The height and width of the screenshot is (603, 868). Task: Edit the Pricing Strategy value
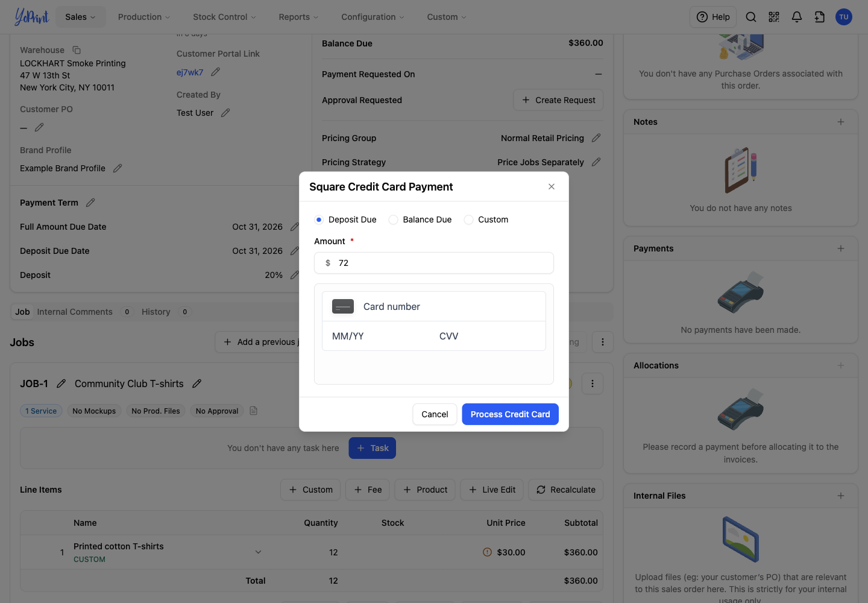point(596,162)
